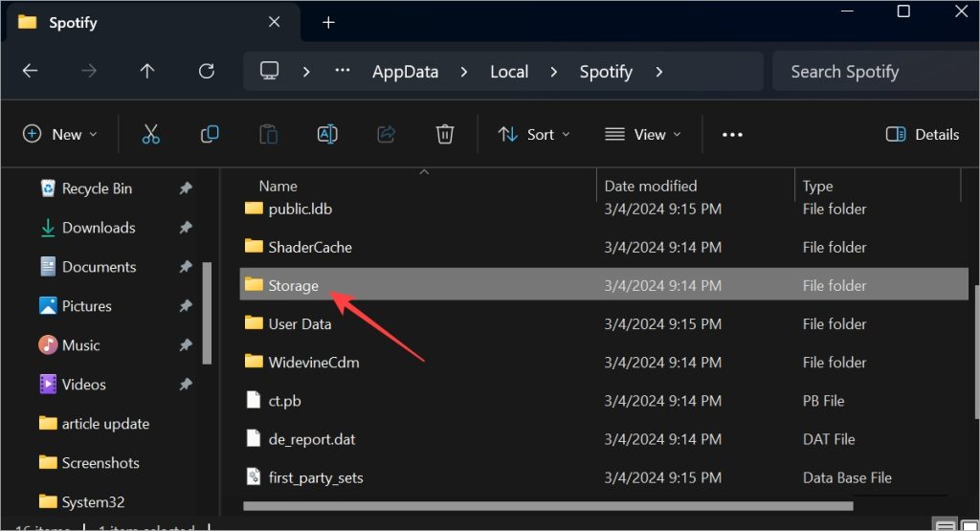Image resolution: width=980 pixels, height=531 pixels.
Task: Click the Rename icon in toolbar
Action: pyautogui.click(x=327, y=134)
